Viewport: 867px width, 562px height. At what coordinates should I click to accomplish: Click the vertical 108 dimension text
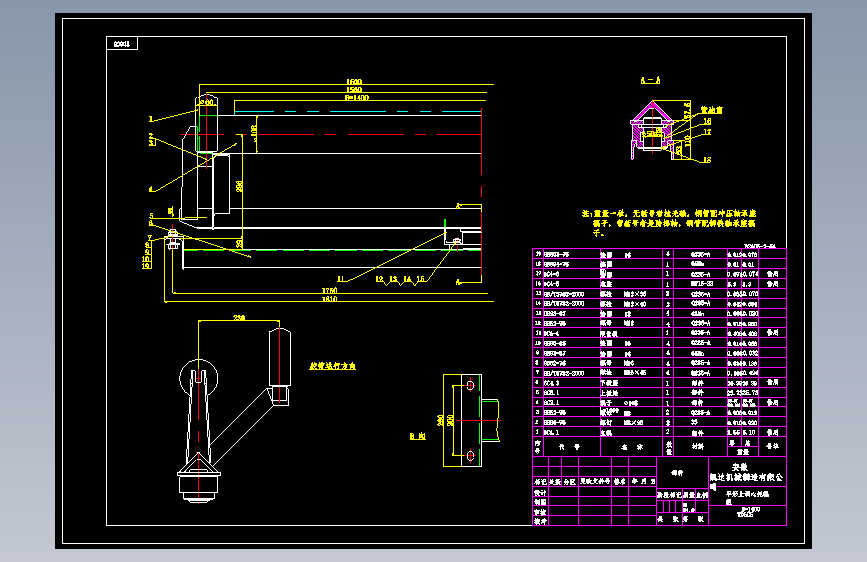click(x=254, y=131)
